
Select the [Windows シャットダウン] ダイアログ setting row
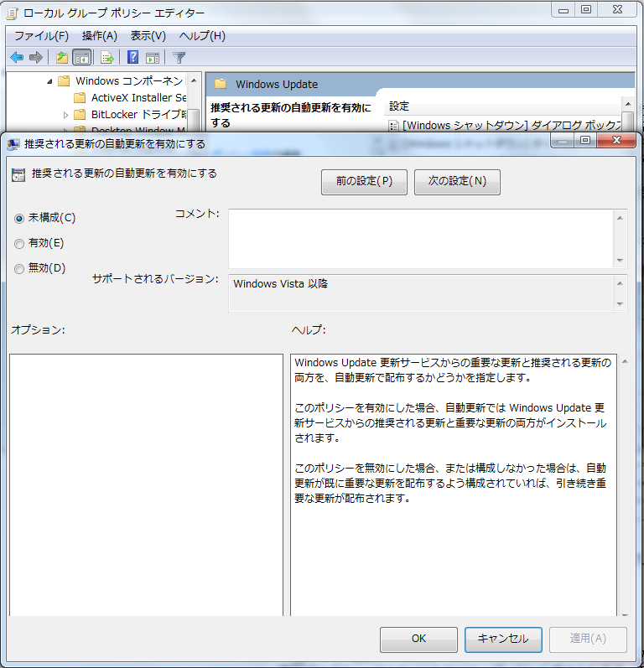[505, 126]
